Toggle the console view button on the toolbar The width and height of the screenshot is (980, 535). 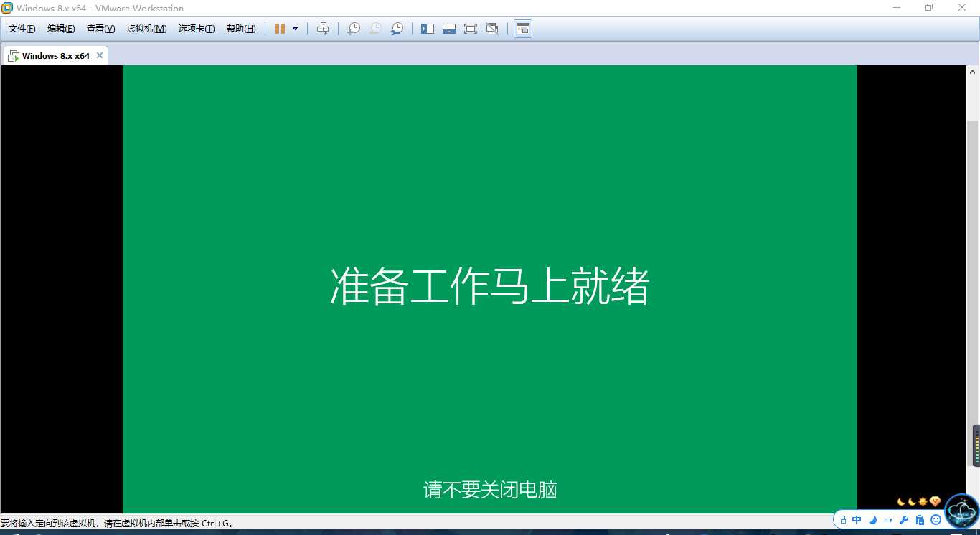tap(523, 29)
